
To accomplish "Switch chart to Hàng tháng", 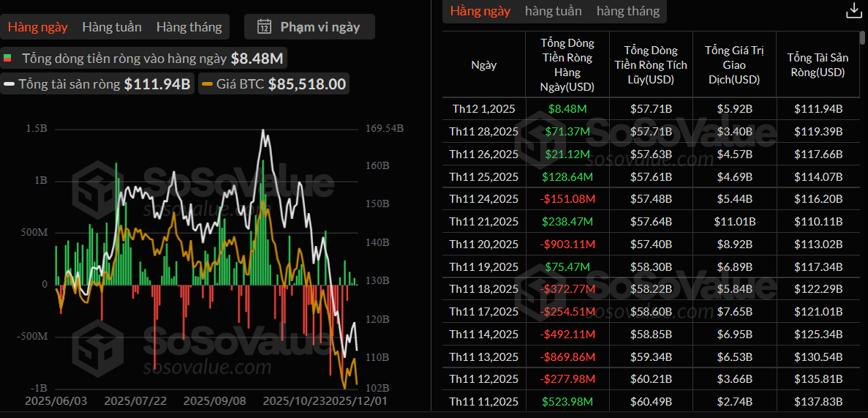I will 189,26.
